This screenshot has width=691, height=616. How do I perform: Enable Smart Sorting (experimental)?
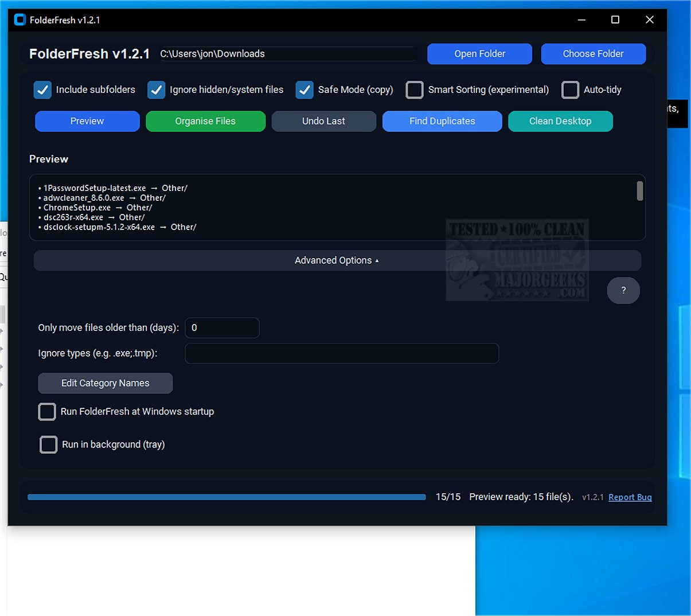pos(415,90)
